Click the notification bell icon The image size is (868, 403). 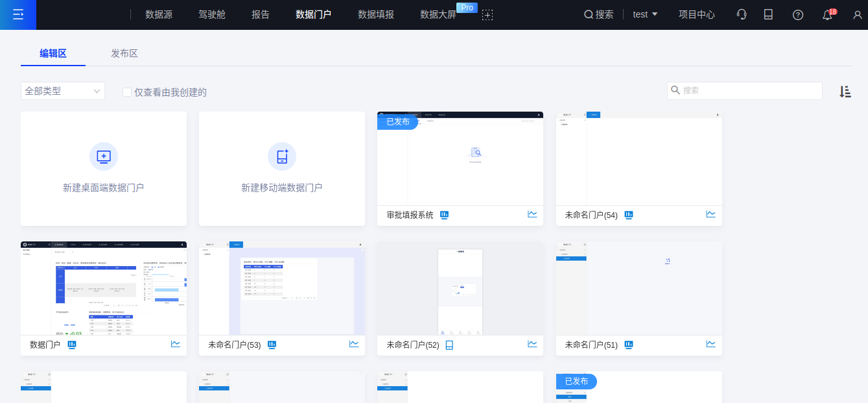click(827, 15)
